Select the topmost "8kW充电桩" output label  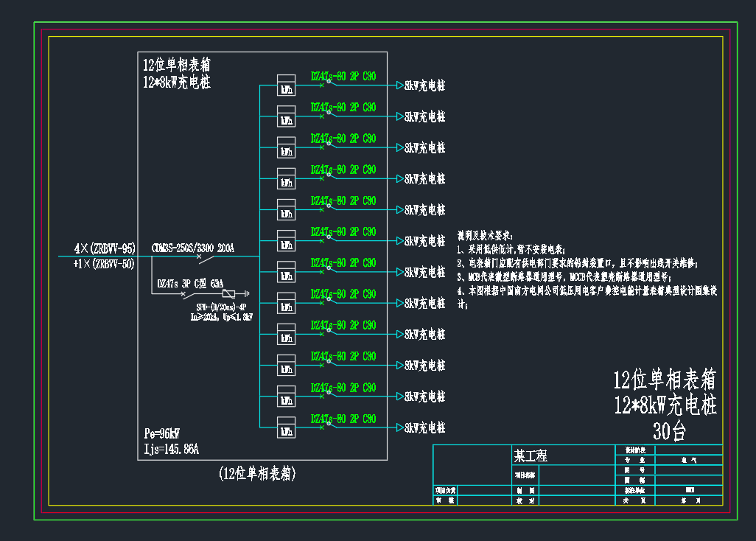tap(424, 85)
